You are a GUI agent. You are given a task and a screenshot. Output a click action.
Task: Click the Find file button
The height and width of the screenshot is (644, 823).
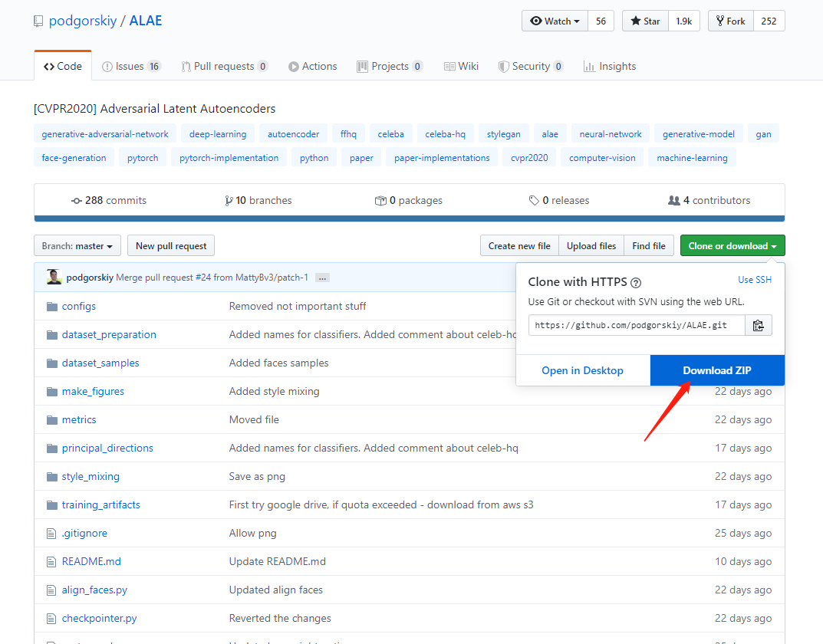point(649,246)
